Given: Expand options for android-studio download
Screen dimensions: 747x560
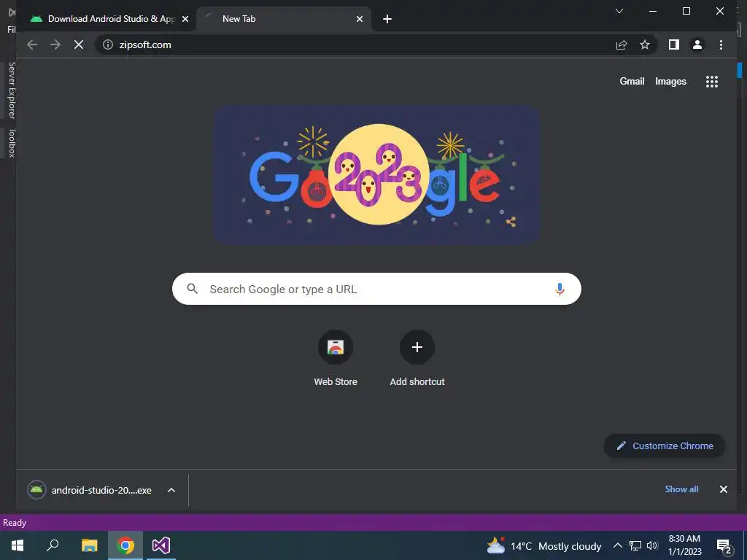Looking at the screenshot, I should pos(171,490).
